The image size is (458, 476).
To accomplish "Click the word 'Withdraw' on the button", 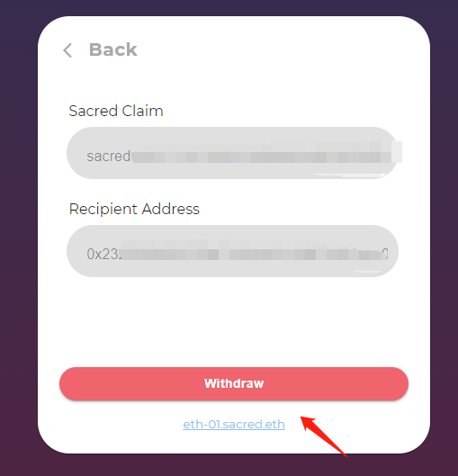I will 234,383.
